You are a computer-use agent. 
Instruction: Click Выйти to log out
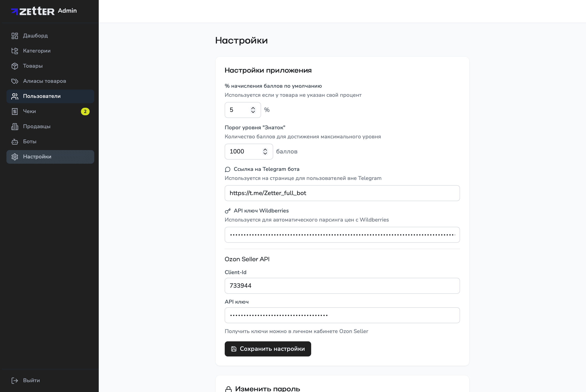(x=31, y=380)
